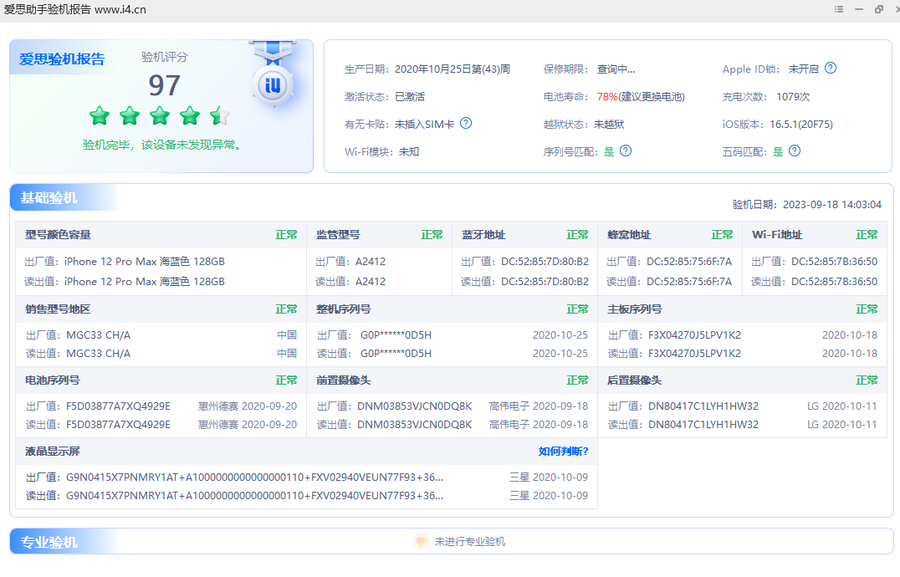Click the 型号颜色容量 header

tap(58, 234)
